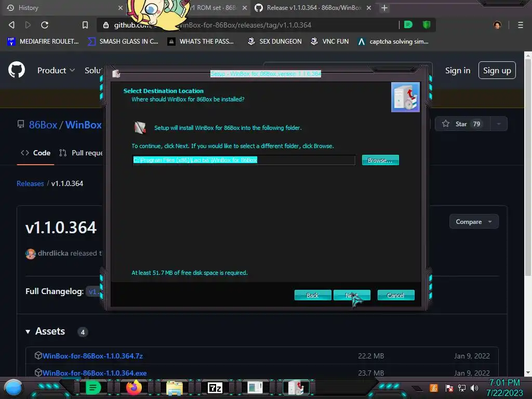Close the Release v1.1.0.364 tab

tap(369, 8)
